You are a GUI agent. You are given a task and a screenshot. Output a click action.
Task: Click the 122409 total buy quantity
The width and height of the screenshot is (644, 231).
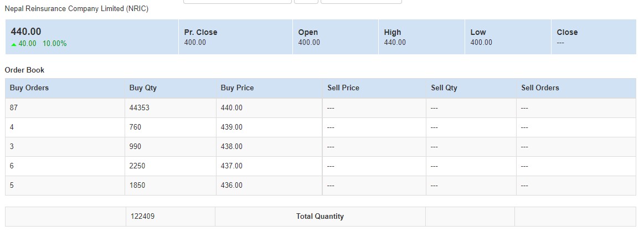(142, 216)
